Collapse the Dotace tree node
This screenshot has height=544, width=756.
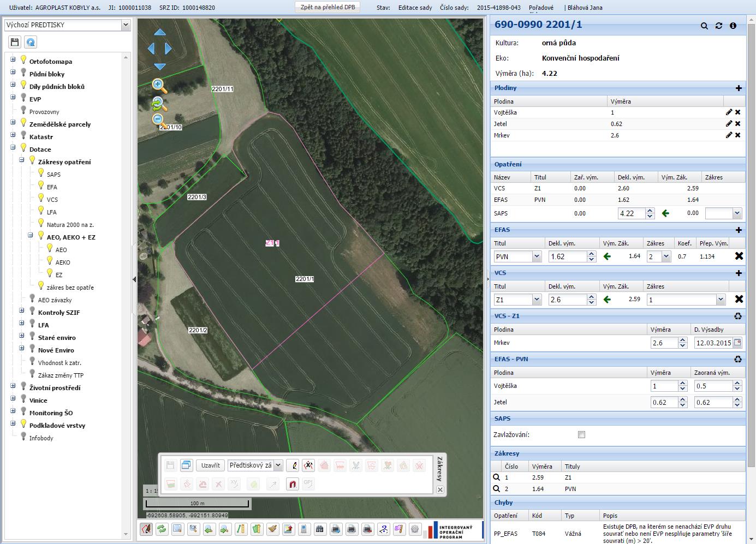click(13, 147)
